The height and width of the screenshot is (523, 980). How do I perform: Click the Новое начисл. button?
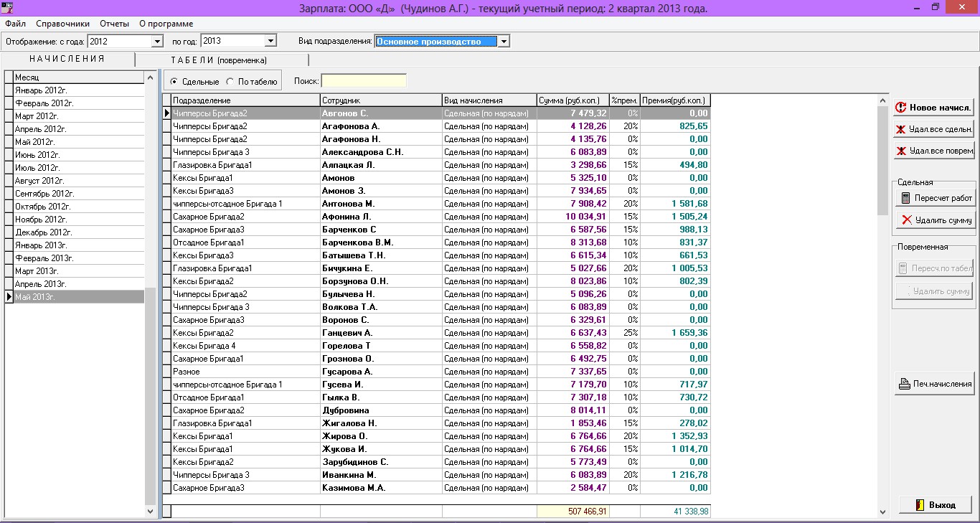[934, 108]
